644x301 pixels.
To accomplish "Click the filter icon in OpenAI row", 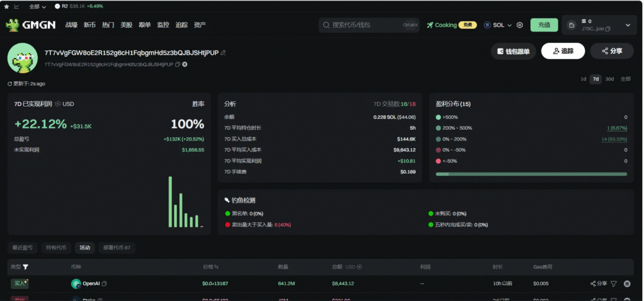I will (x=614, y=284).
